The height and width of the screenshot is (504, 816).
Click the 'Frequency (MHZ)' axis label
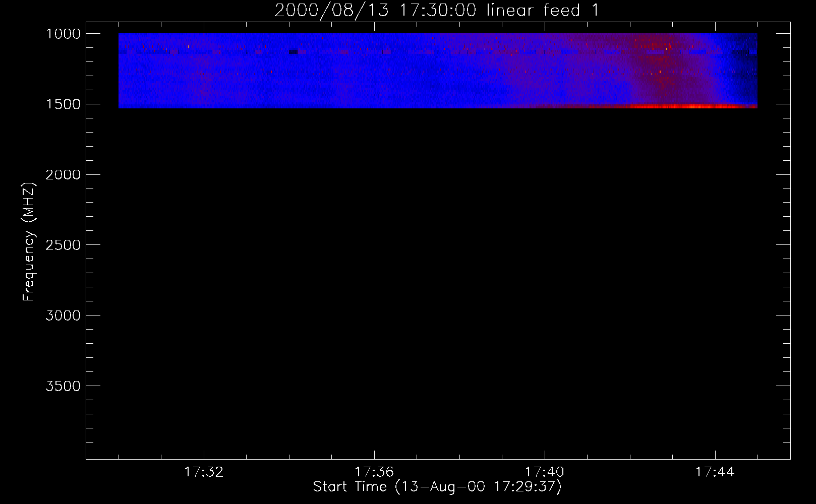pos(29,242)
